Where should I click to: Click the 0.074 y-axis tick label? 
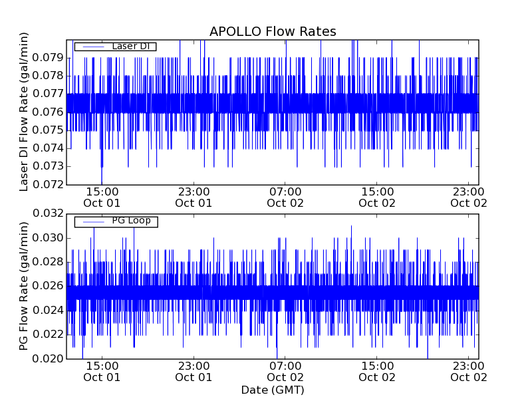(48, 148)
